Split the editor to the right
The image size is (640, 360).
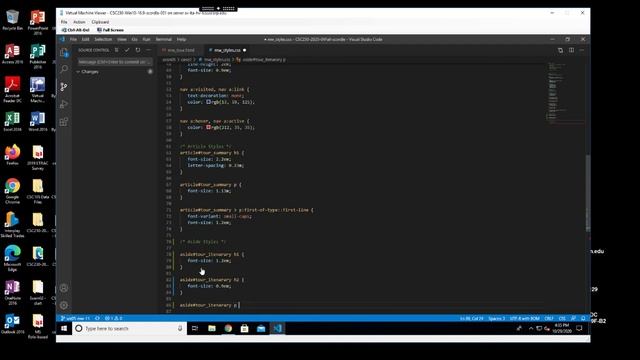coord(571,50)
